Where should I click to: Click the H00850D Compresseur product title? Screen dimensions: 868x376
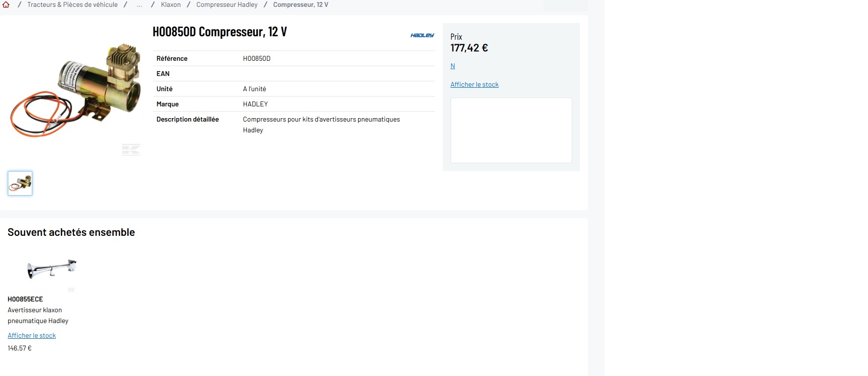coord(219,32)
